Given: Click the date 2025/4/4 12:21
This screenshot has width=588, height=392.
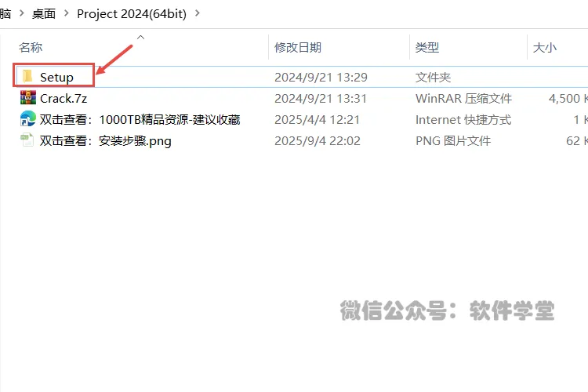Looking at the screenshot, I should pyautogui.click(x=317, y=120).
